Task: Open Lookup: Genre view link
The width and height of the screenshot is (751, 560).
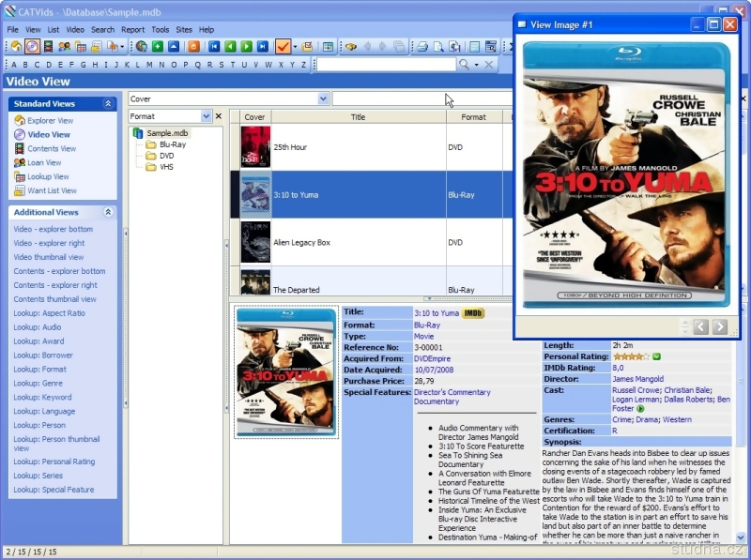Action: click(x=38, y=384)
